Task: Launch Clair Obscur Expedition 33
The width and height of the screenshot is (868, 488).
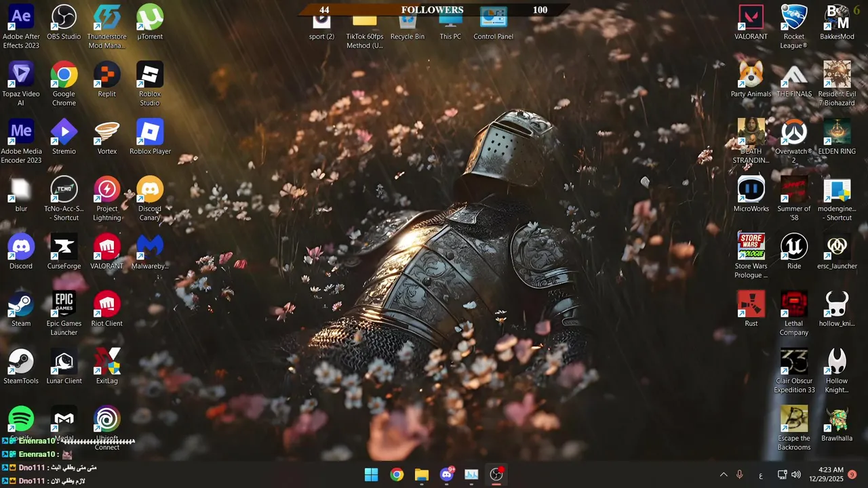Action: 794,372
